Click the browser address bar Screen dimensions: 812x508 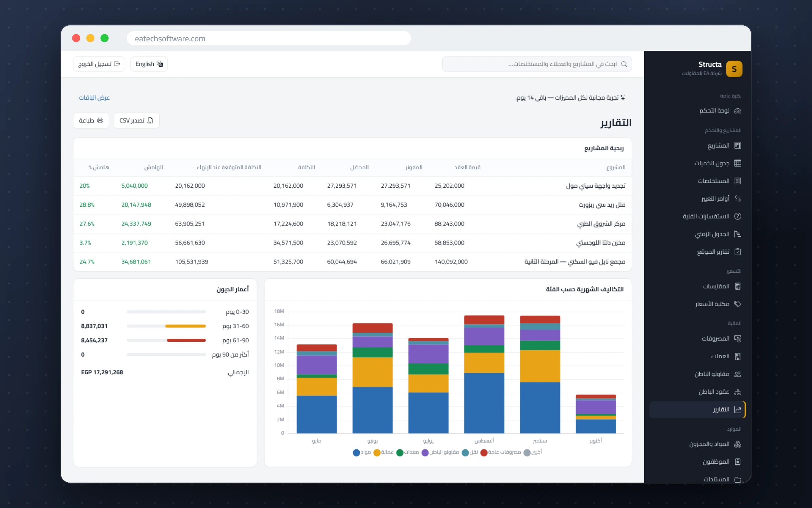coord(269,38)
